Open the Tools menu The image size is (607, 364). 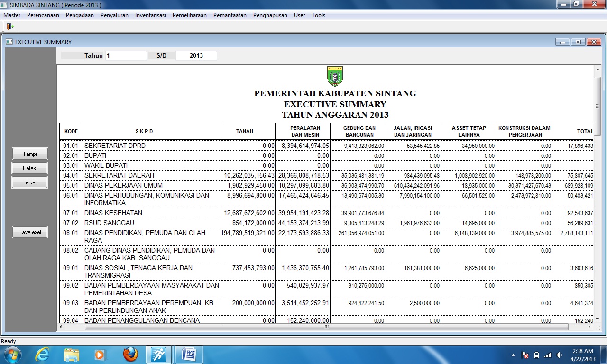[318, 15]
